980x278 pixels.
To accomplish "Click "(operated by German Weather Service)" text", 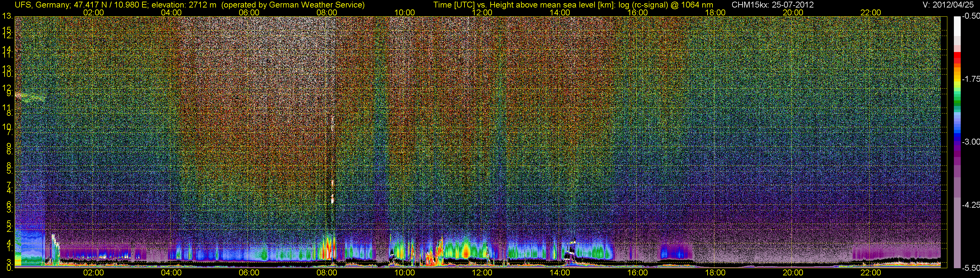I will point(293,5).
